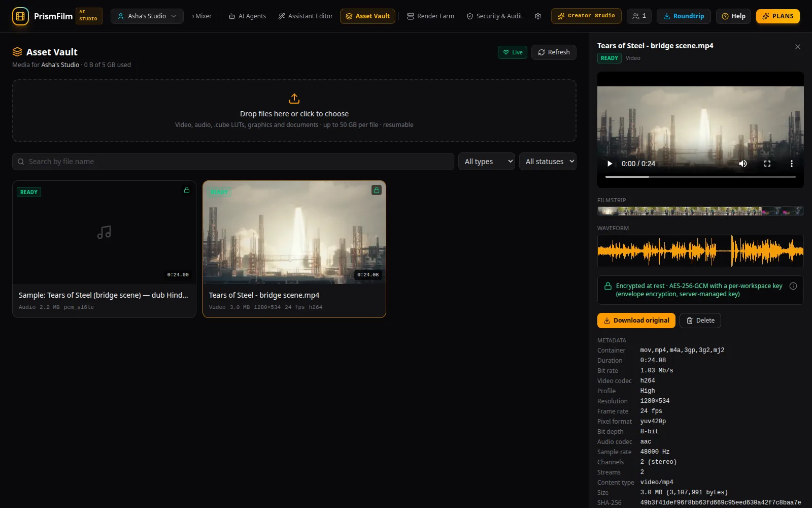Open the Render Farm tab

[430, 16]
